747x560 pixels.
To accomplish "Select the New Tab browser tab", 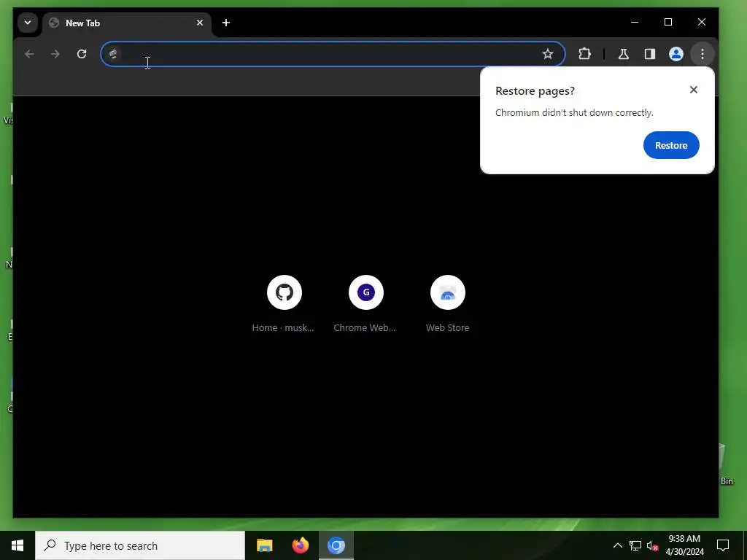I will [127, 23].
